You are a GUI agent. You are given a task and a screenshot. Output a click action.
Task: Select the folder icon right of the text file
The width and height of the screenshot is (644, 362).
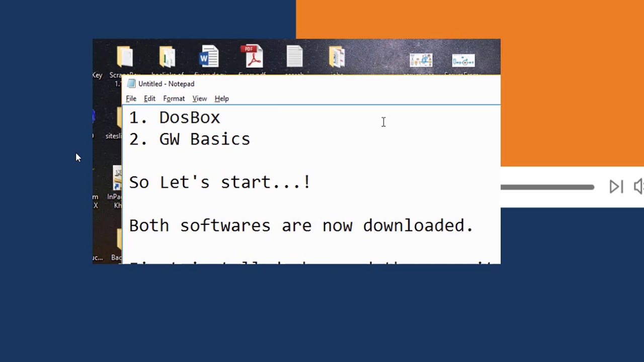tap(337, 57)
